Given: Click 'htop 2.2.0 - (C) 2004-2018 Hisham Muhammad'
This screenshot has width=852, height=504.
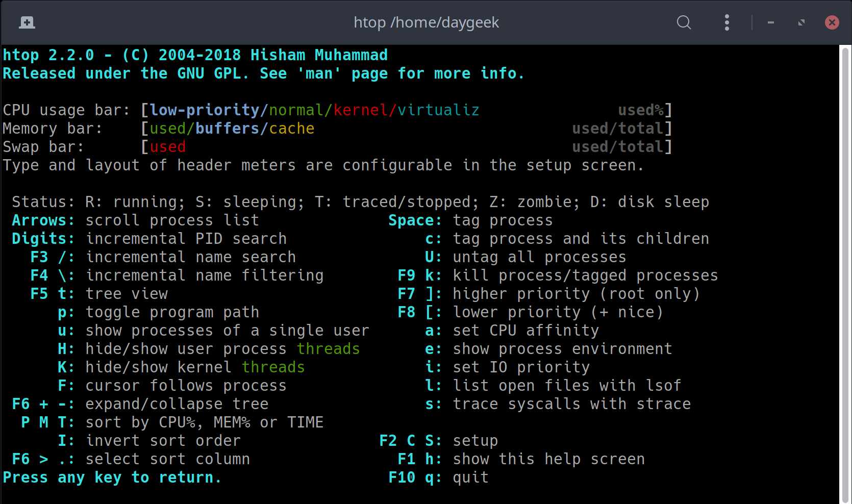Looking at the screenshot, I should point(195,55).
